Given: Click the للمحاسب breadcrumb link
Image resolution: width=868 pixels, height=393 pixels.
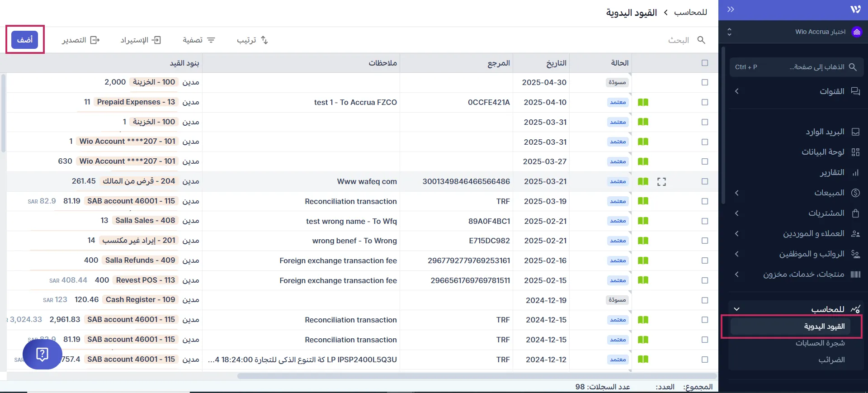Looking at the screenshot, I should point(690,12).
